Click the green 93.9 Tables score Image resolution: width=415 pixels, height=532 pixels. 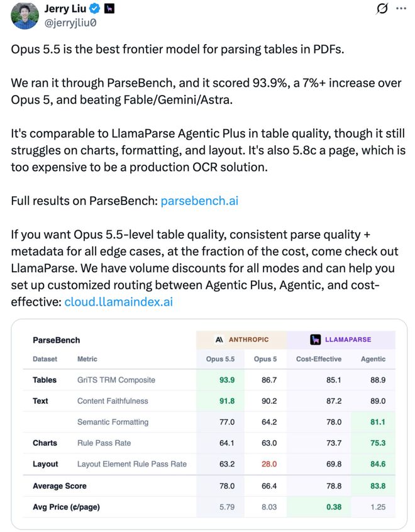pos(227,380)
